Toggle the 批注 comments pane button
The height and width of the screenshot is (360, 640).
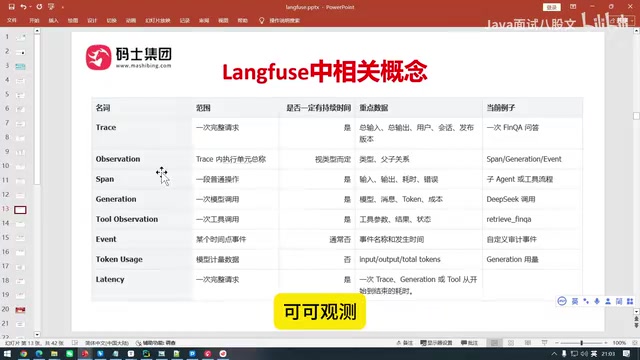[469, 343]
